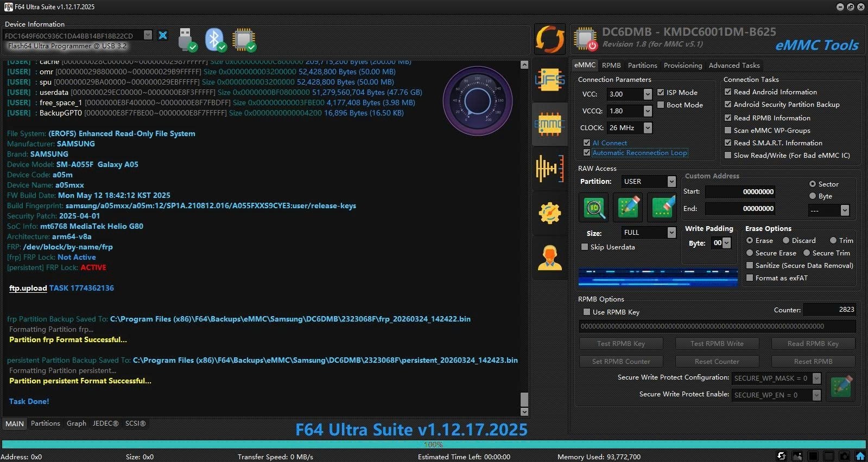Open the VCCQ voltage dropdown
868x462 pixels.
(x=648, y=111)
